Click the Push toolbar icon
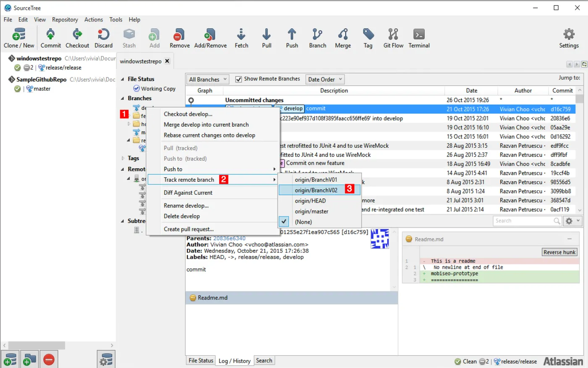 click(x=292, y=38)
